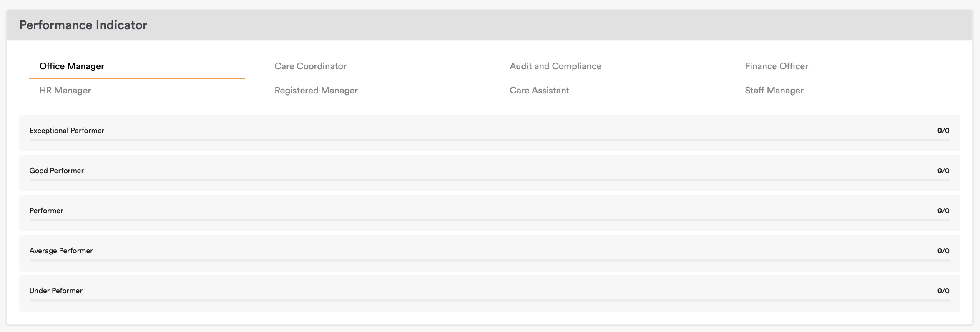
Task: Select the Care Assistant tab
Action: [539, 91]
